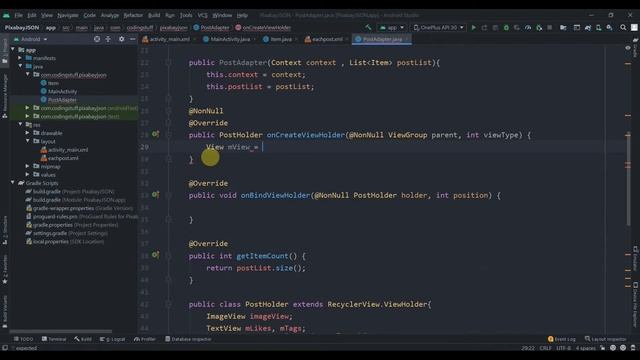This screenshot has width=640, height=360.
Task: Hide the project panel with minus icon
Action: tap(133, 39)
